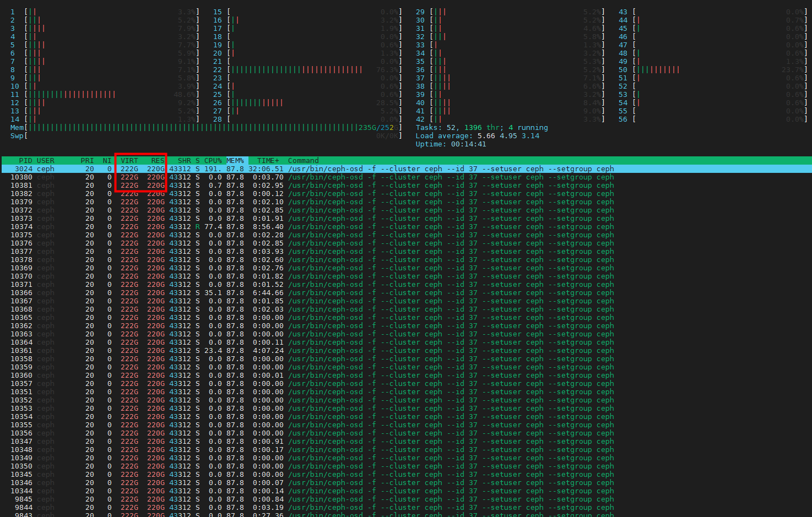Screen dimensions: 812x517
Task: Click the CPU% value 77.4
Action: pyautogui.click(x=213, y=227)
